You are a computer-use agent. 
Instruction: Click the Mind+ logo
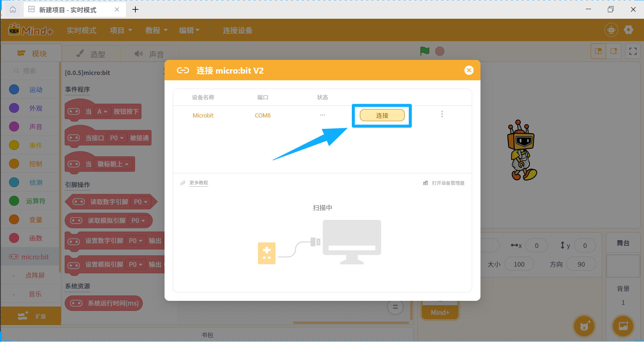[x=31, y=30]
